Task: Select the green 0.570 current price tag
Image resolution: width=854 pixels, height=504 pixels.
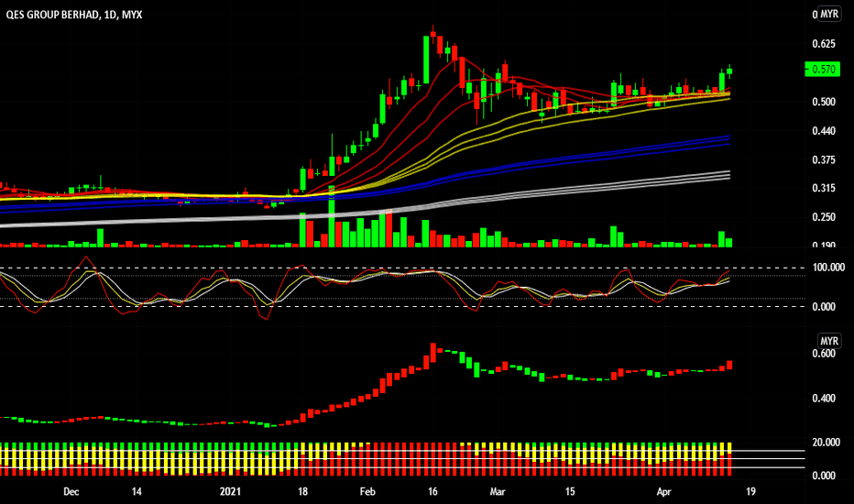Action: [823, 70]
